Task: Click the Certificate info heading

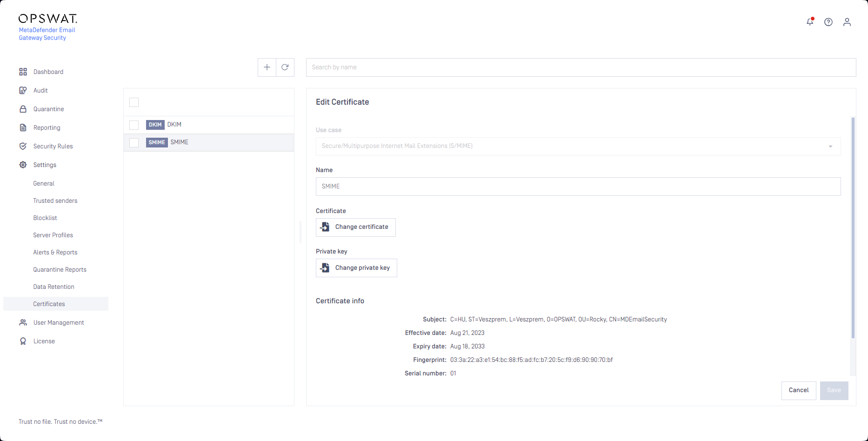Action: [x=340, y=301]
